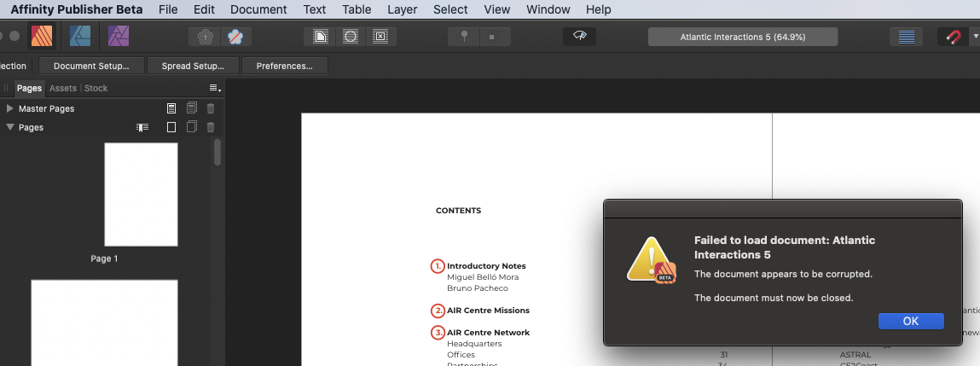Select the page-shaped text wrap icon

click(x=320, y=37)
